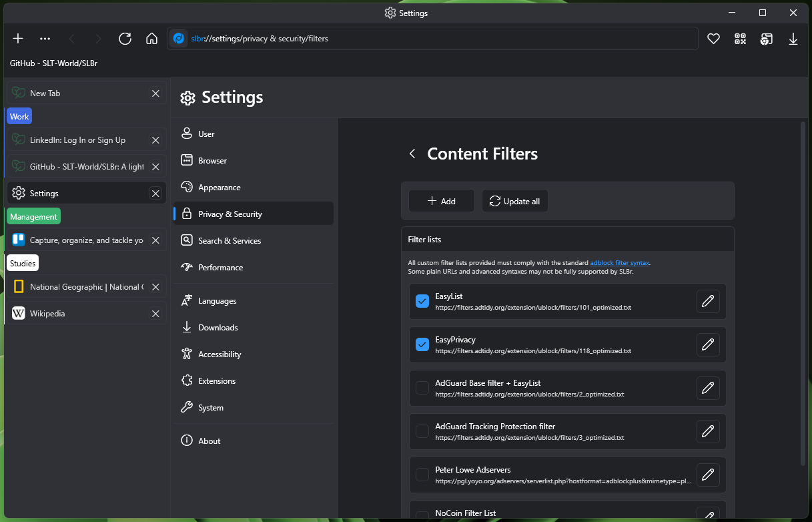
Task: Uncheck the EasyList filter
Action: (x=422, y=302)
